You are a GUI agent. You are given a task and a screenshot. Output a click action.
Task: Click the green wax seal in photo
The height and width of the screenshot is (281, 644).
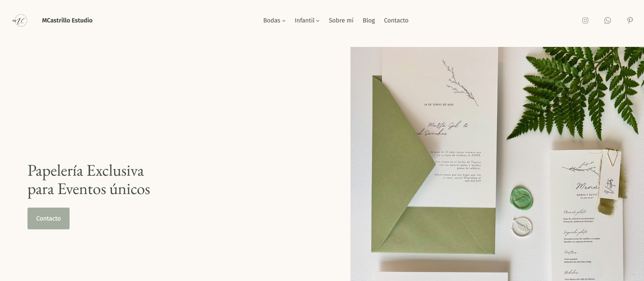pos(522,199)
